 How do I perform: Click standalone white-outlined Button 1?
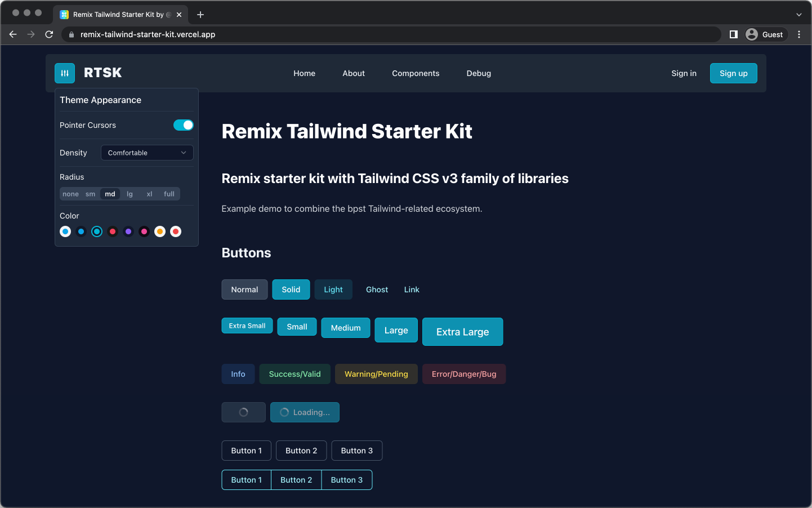(x=246, y=451)
